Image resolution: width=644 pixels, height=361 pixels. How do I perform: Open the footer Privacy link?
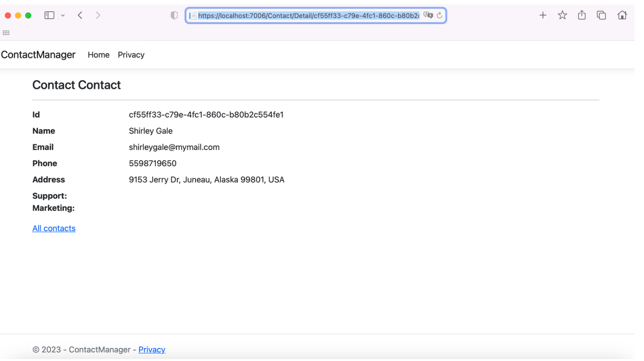point(152,350)
